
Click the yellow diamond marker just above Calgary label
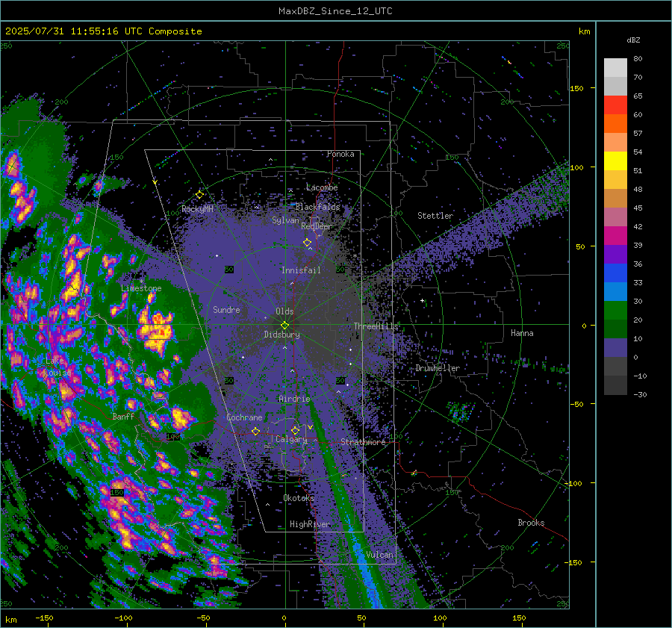tap(295, 430)
